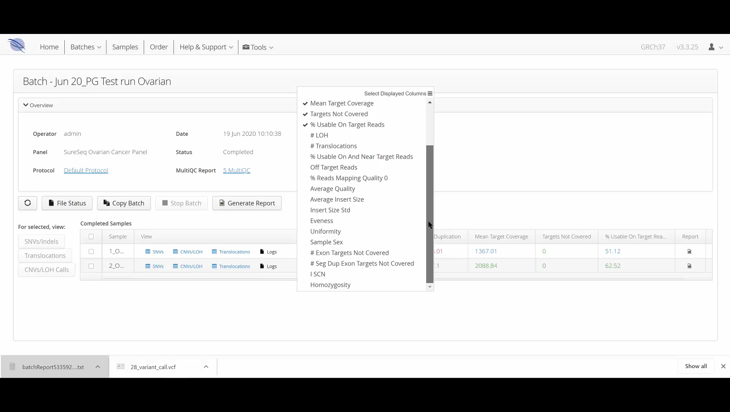Open the report icon for sample 1_O
The height and width of the screenshot is (412, 730).
point(689,252)
